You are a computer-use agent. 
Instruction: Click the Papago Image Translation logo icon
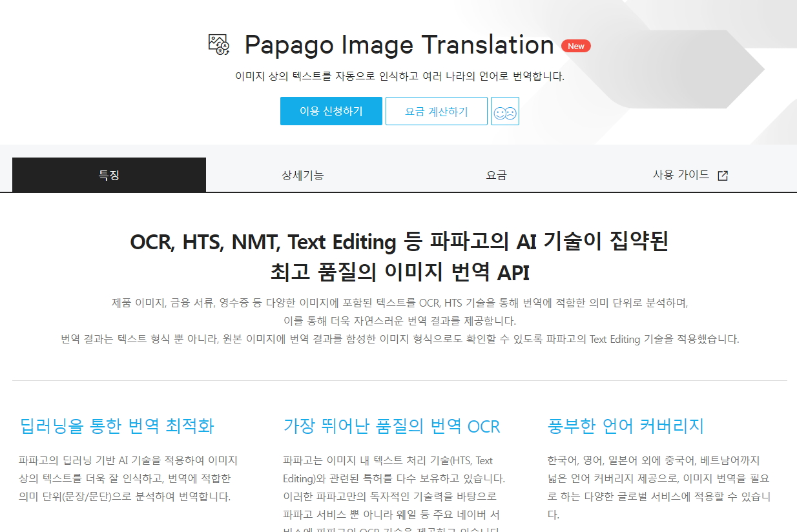[x=219, y=45]
